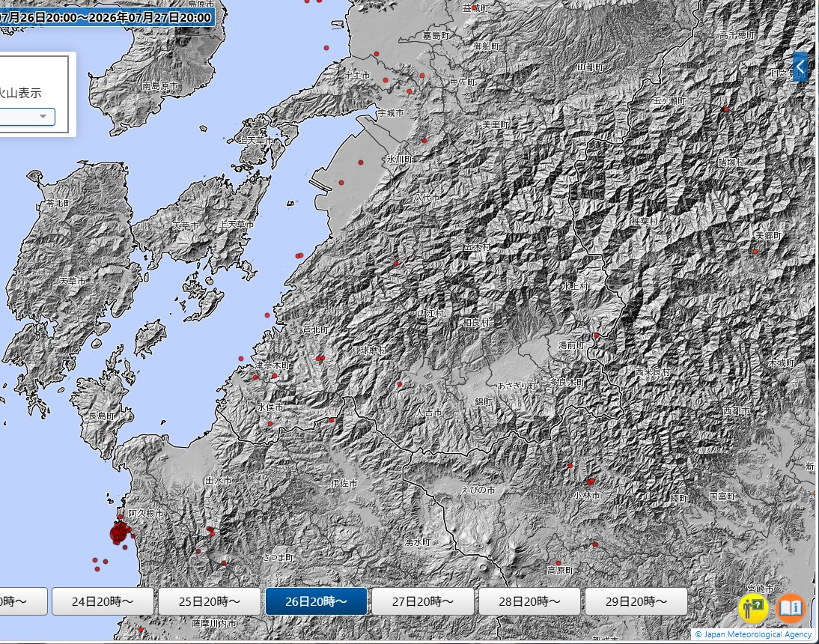Screen dimensions: 819x644
Task: Click the 球磨村 map label
Action: (x=374, y=350)
